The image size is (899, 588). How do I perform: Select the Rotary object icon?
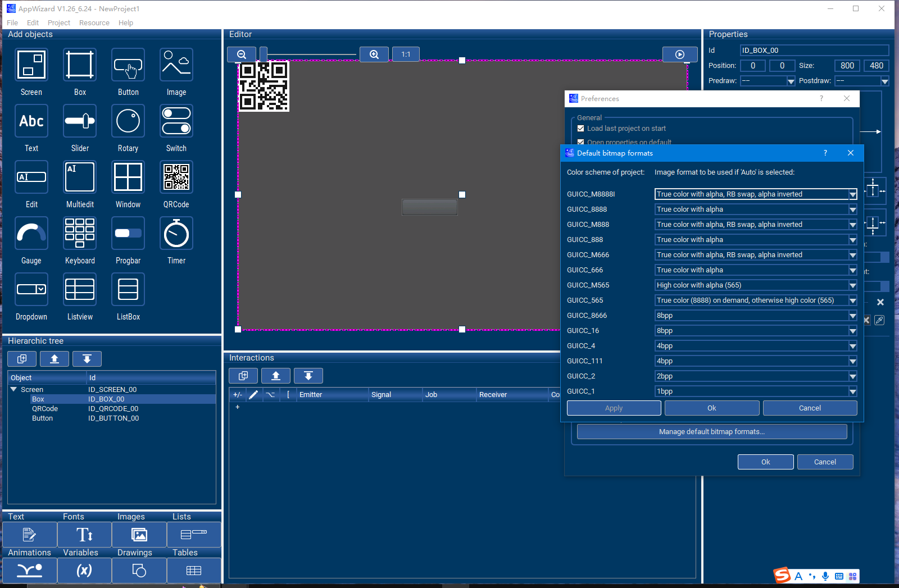pos(128,121)
